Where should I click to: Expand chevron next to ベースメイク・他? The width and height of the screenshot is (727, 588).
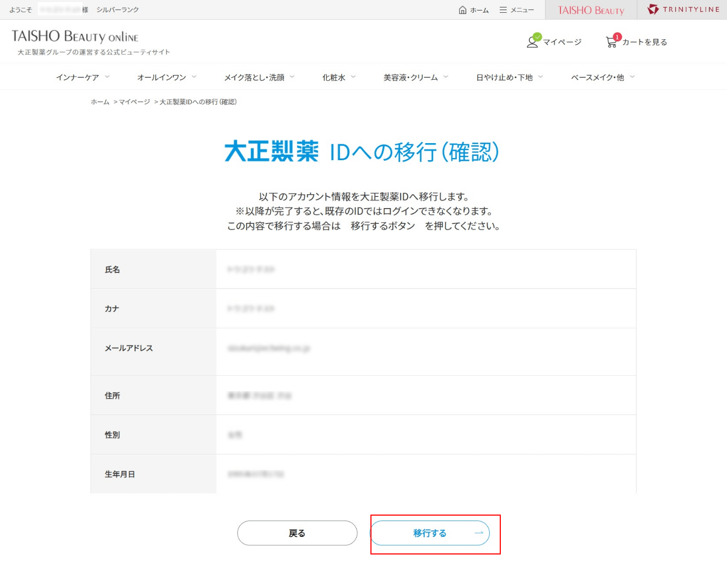coord(632,77)
